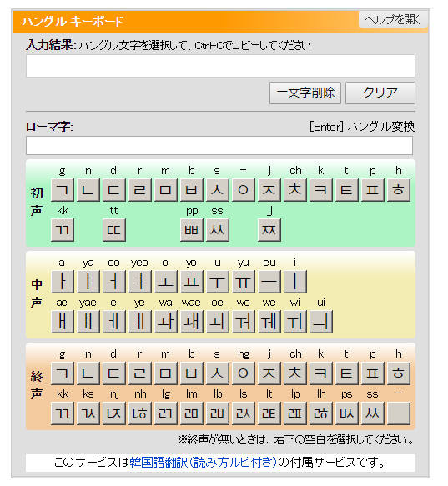Click the vowel ㅏ (a) key

click(63, 282)
